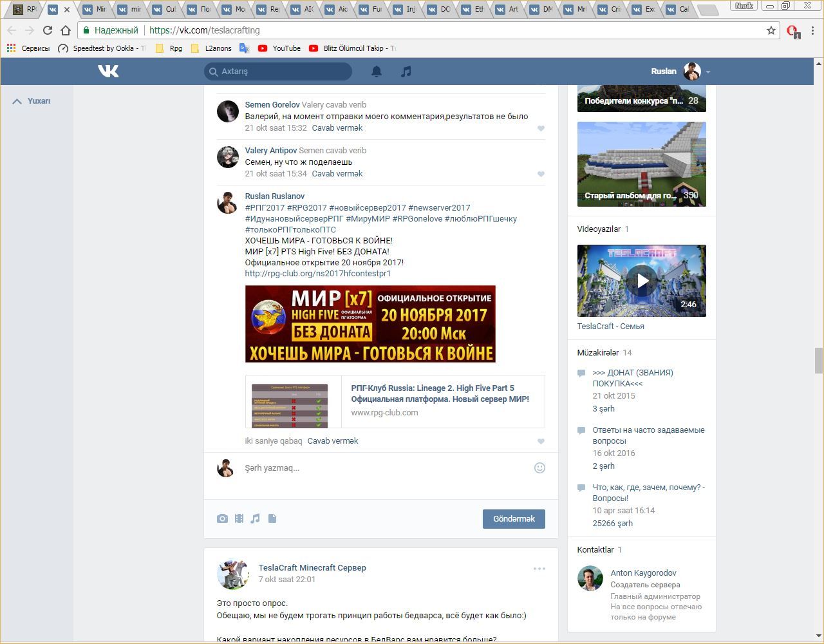Open the Videoyazılar section header
Image resolution: width=824 pixels, height=644 pixels.
pos(599,229)
